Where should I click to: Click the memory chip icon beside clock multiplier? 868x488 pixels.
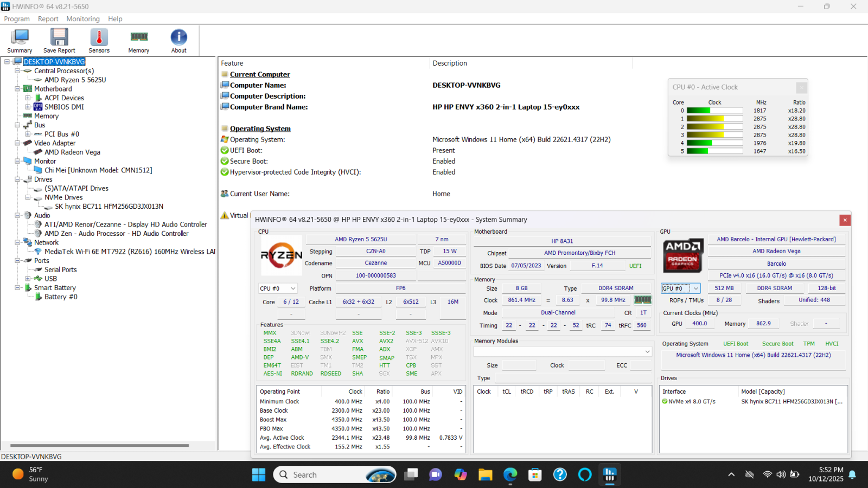pyautogui.click(x=642, y=300)
